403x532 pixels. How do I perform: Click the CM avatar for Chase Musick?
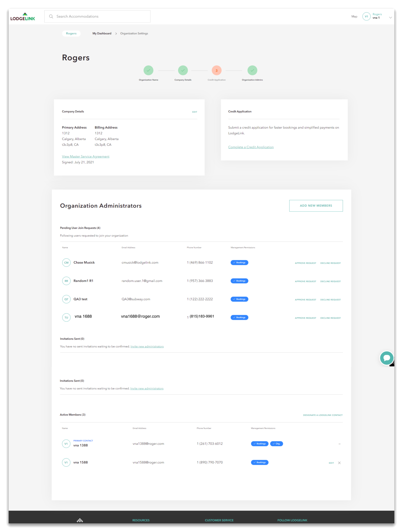point(66,263)
